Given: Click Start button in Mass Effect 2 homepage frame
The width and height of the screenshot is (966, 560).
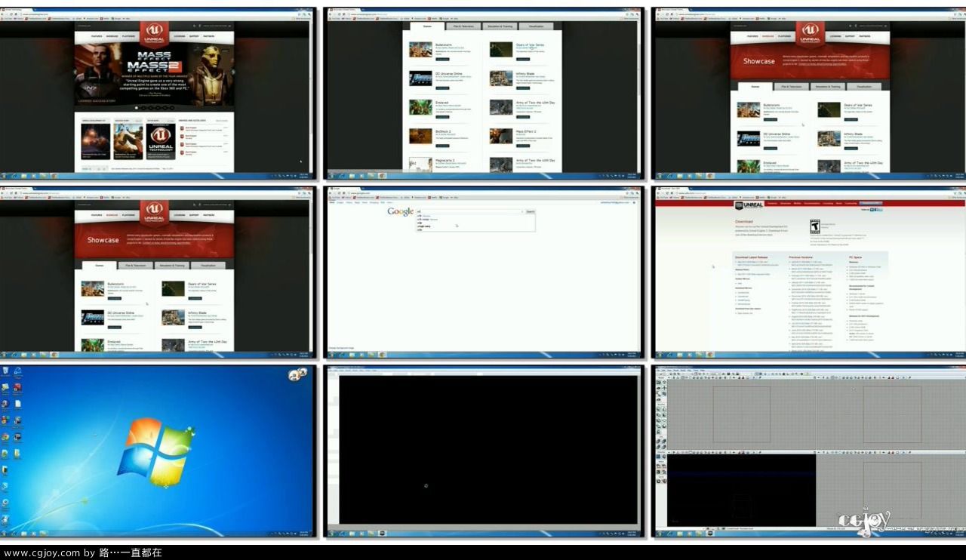Looking at the screenshot, I should point(5,176).
